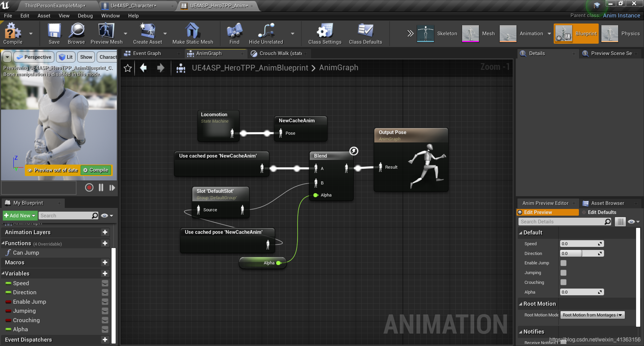
Task: Click search magnifier in My Blueprint
Action: click(x=95, y=216)
